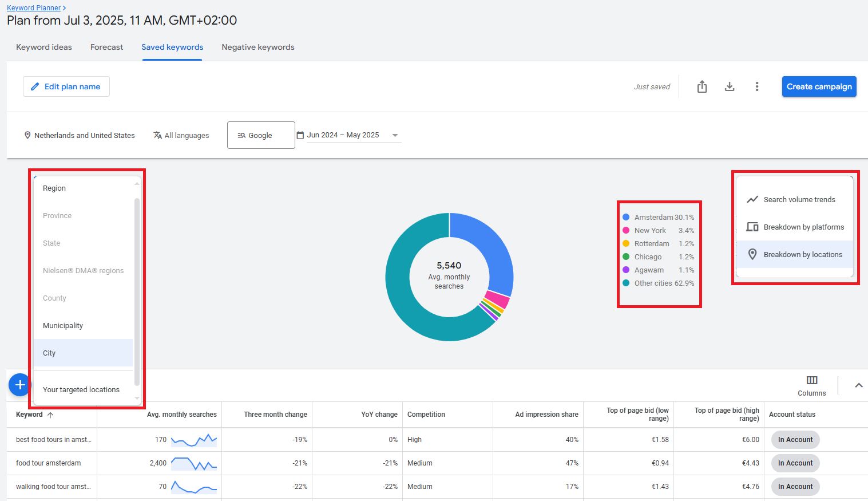
Task: Open the three-dot overflow menu
Action: pos(757,86)
